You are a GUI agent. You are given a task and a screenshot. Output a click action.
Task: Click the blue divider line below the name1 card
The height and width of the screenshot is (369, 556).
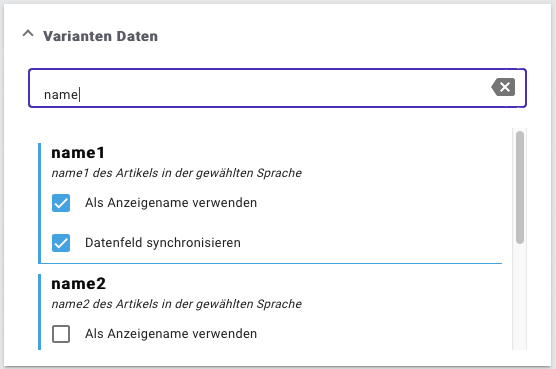[x=271, y=263]
